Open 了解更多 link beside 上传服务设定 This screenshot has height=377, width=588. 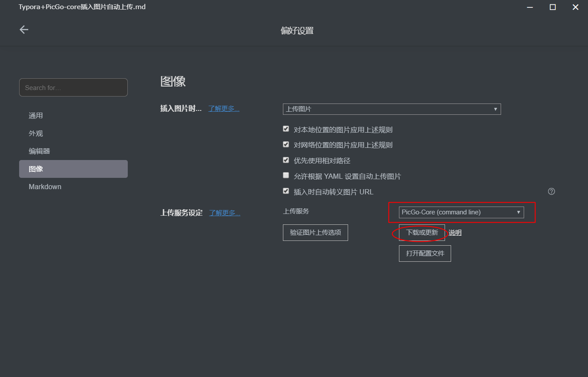pyautogui.click(x=225, y=213)
